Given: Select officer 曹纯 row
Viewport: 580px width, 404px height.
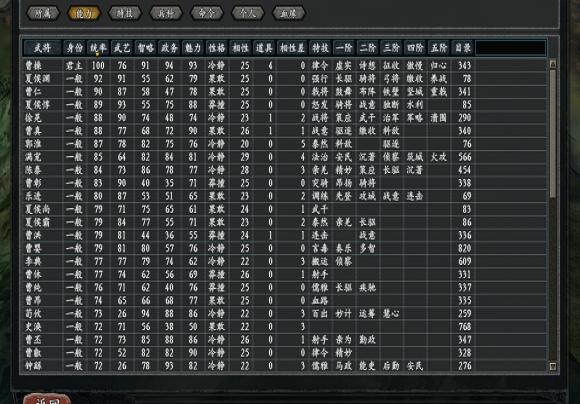Looking at the screenshot, I should [x=284, y=287].
